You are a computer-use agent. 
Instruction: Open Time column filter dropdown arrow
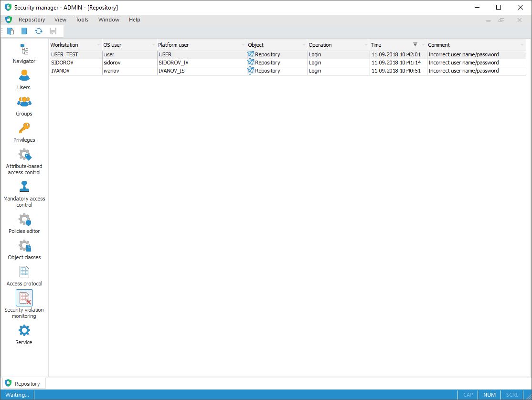pos(423,45)
